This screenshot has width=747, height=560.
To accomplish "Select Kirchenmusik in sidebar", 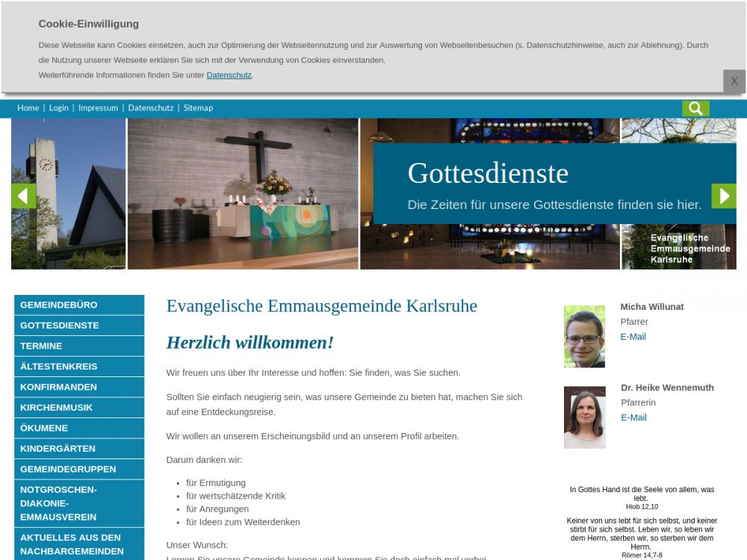I will (57, 408).
